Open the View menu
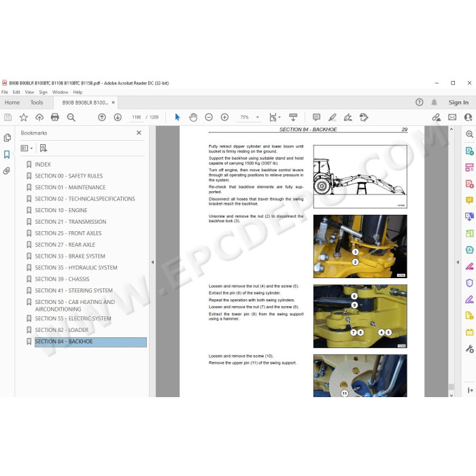The image size is (476, 476). (x=29, y=92)
